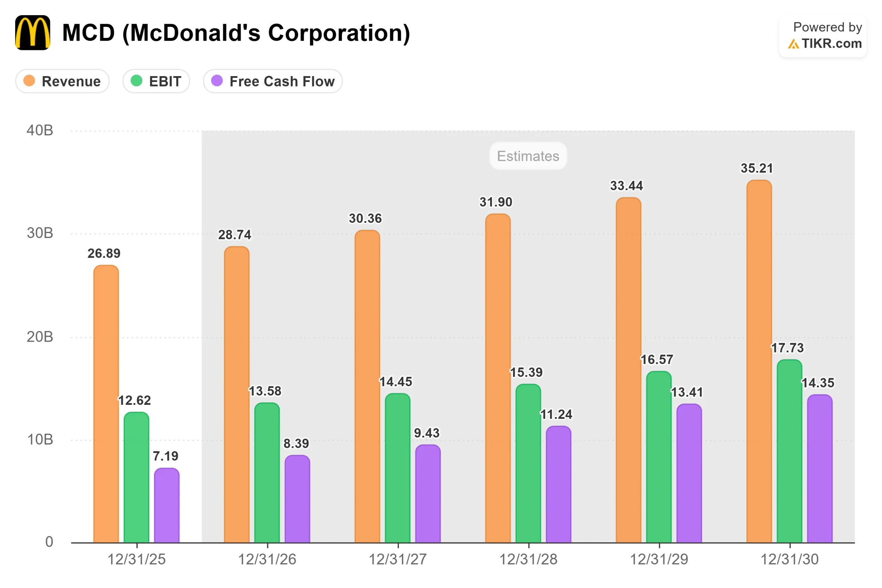Click the orange Revenue legend dot
The image size is (882, 588).
(29, 81)
